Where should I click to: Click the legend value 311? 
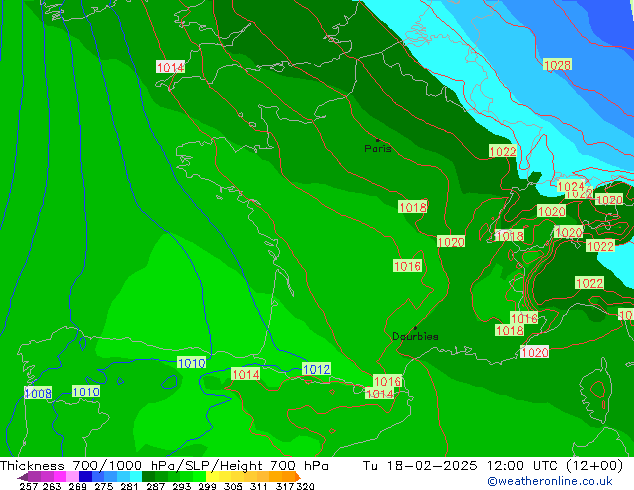[x=259, y=486]
